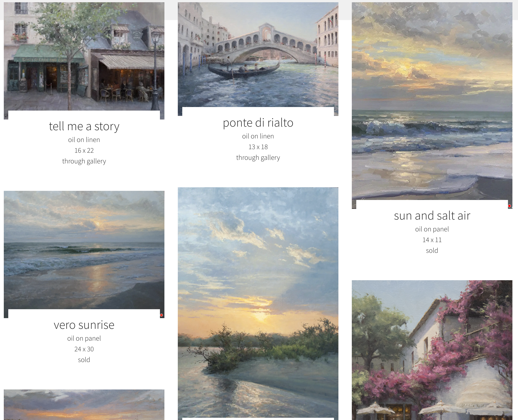518x420 pixels.
Task: Click "oil on panel" under vero sunrise
Action: coord(84,338)
